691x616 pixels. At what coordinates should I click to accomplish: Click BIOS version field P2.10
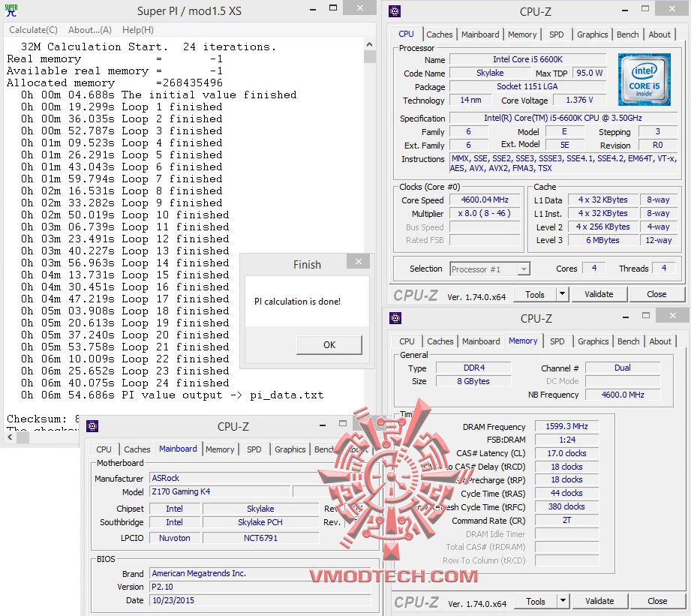260,587
